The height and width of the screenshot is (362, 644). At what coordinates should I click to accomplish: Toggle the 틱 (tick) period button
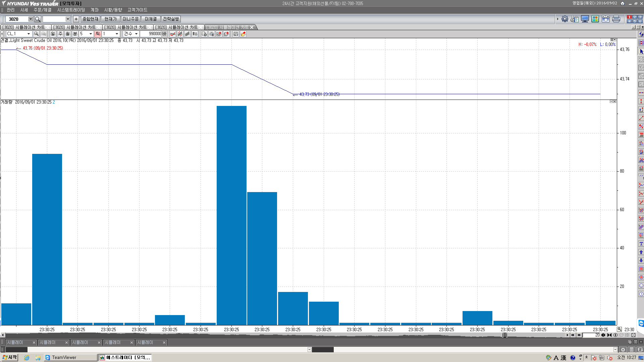tap(98, 34)
